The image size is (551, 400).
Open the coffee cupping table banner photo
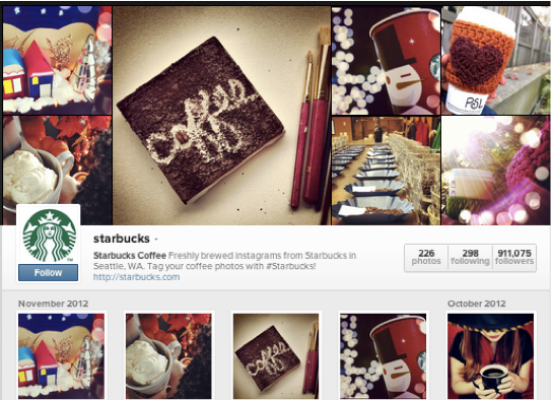point(386,170)
